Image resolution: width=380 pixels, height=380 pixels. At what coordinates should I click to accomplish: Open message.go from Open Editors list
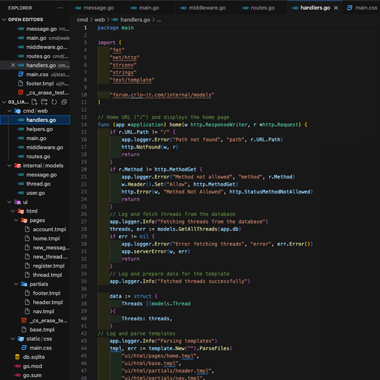[x=35, y=29]
